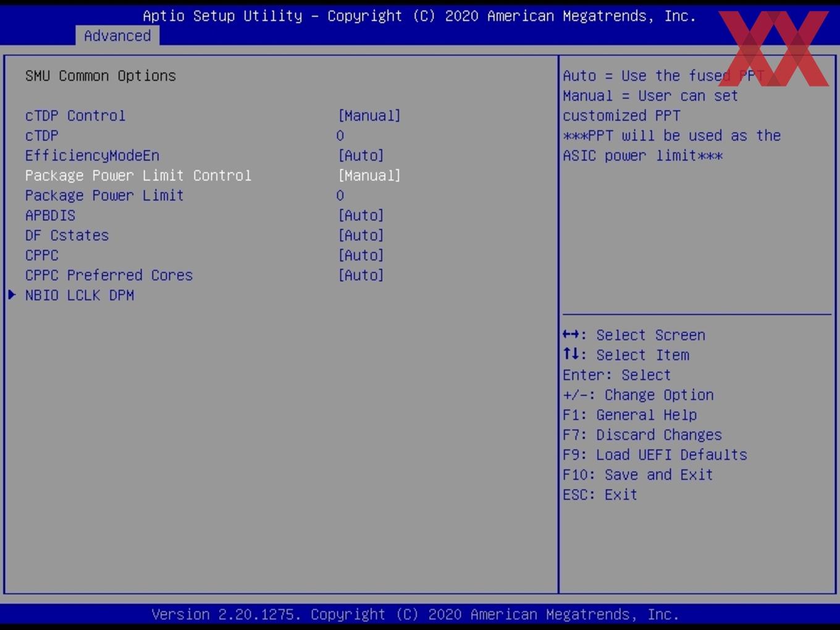Select the cTDP Control option label
The image size is (840, 630).
[x=75, y=115]
